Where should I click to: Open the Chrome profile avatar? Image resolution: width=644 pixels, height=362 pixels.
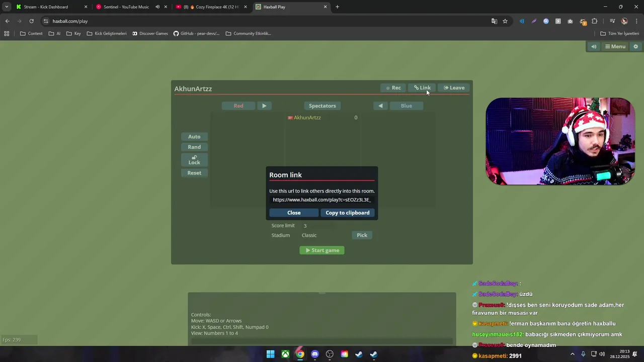point(624,21)
